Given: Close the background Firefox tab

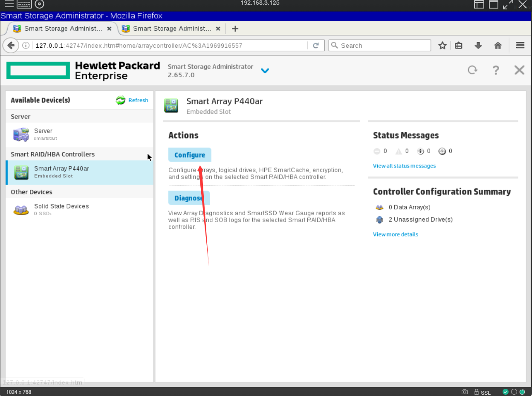Looking at the screenshot, I should click(x=218, y=29).
